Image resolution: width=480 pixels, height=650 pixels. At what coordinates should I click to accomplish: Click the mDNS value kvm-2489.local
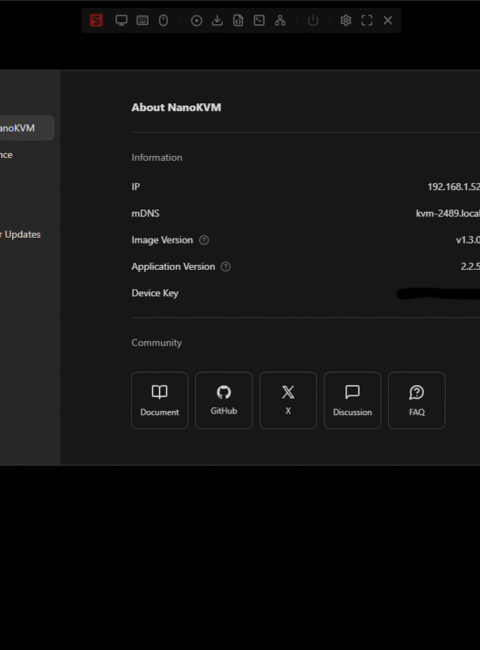point(448,213)
